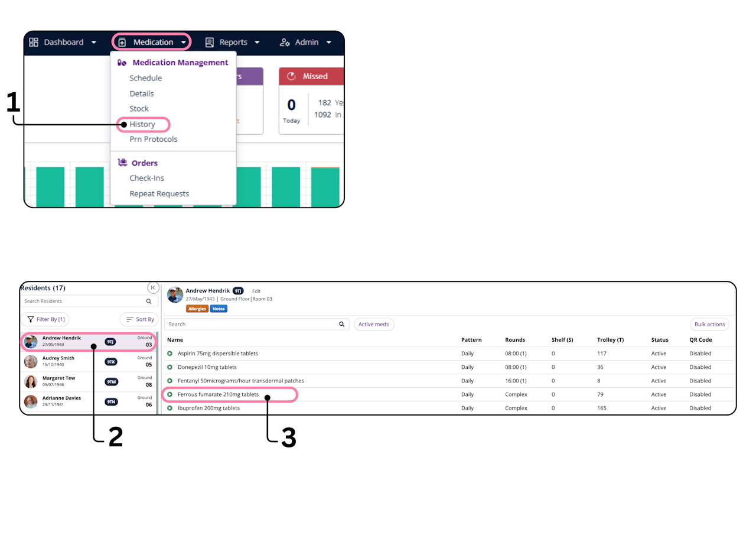Open the Sort By options
This screenshot has width=756, height=535.
click(139, 319)
